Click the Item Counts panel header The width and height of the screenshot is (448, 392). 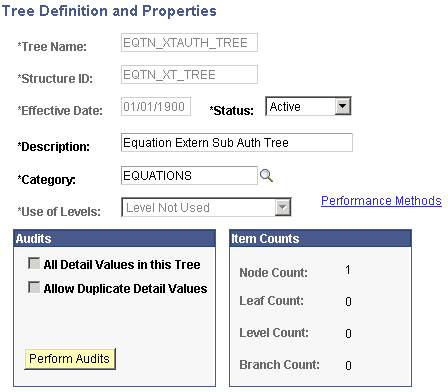click(321, 239)
